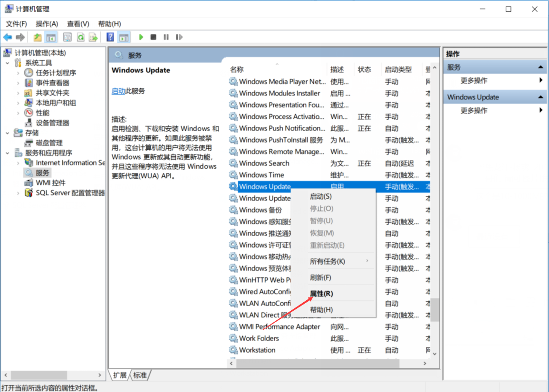Switch to the 扩展 tab

click(x=120, y=375)
